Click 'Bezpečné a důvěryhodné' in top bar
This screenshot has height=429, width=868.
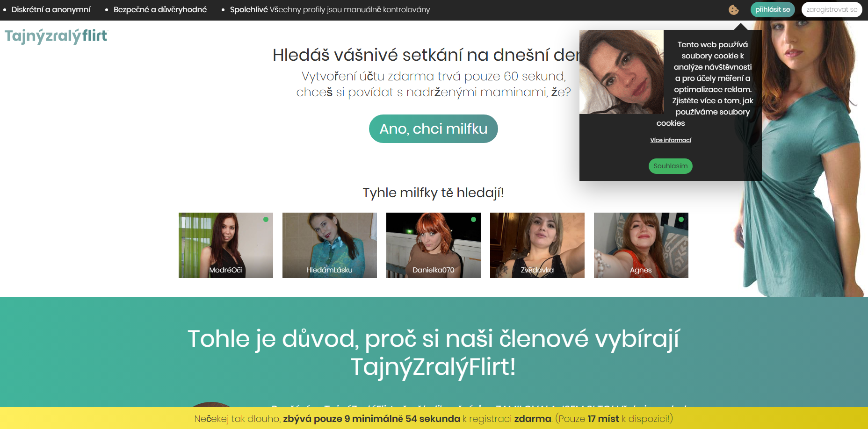tap(160, 10)
